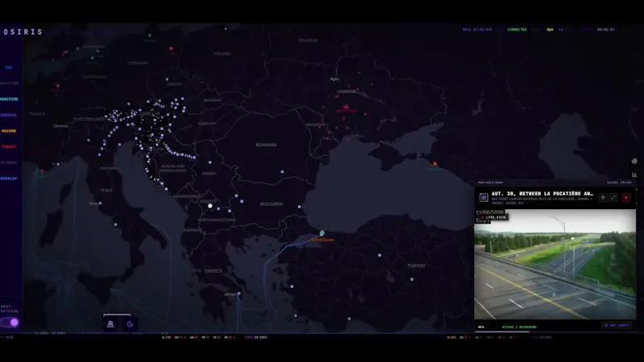Click the camera title 'AUT. 20, BETWEEN LA POCATIÈRE'
The image size is (644, 362).
point(542,194)
